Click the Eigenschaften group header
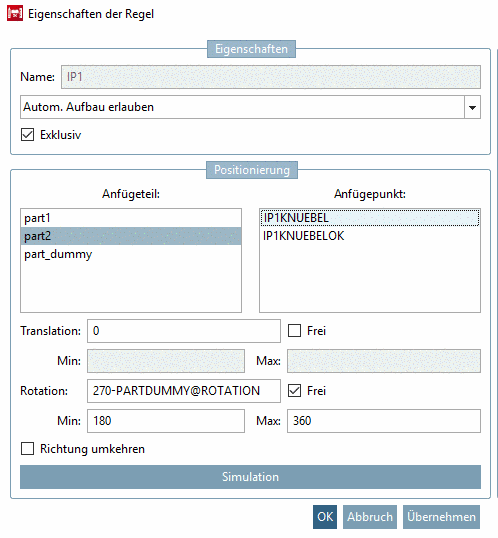The width and height of the screenshot is (498, 538). click(x=251, y=49)
